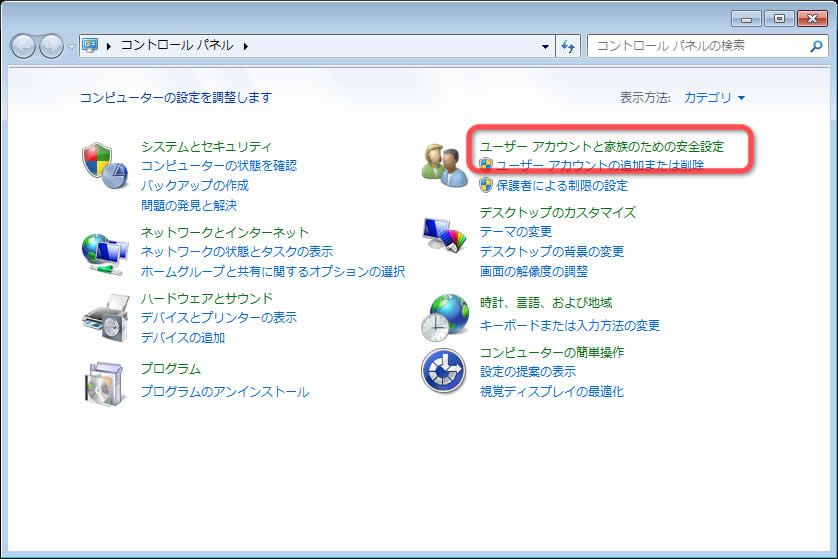Open 時計、言語、および地域 category
838x559 pixels.
[546, 303]
